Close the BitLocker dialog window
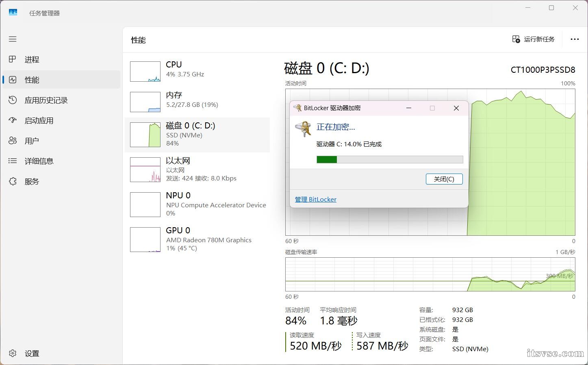The height and width of the screenshot is (365, 588). tap(456, 108)
